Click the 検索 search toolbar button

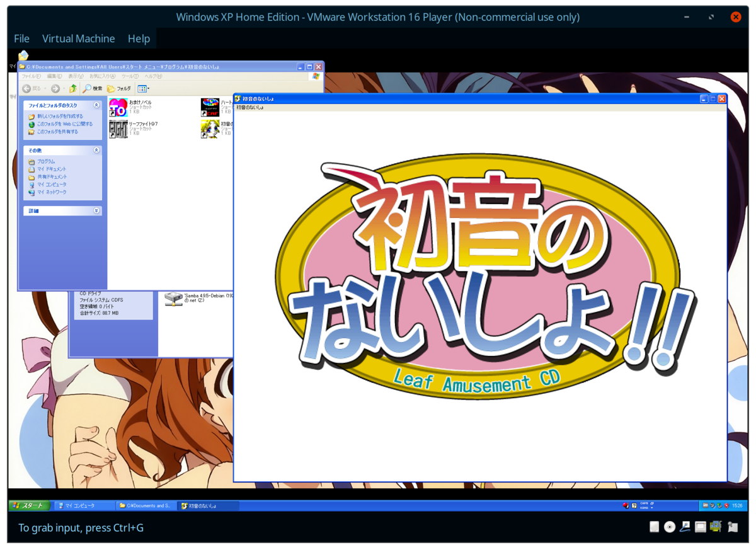coord(92,89)
